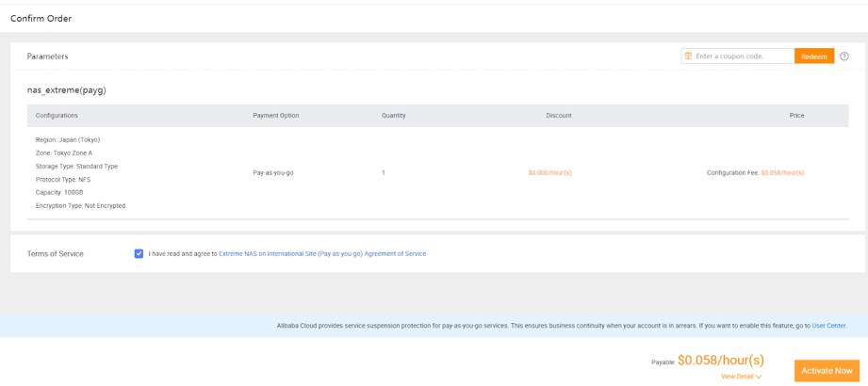Select the nas_extreme(payg) product title
The image size is (868, 386).
66,90
